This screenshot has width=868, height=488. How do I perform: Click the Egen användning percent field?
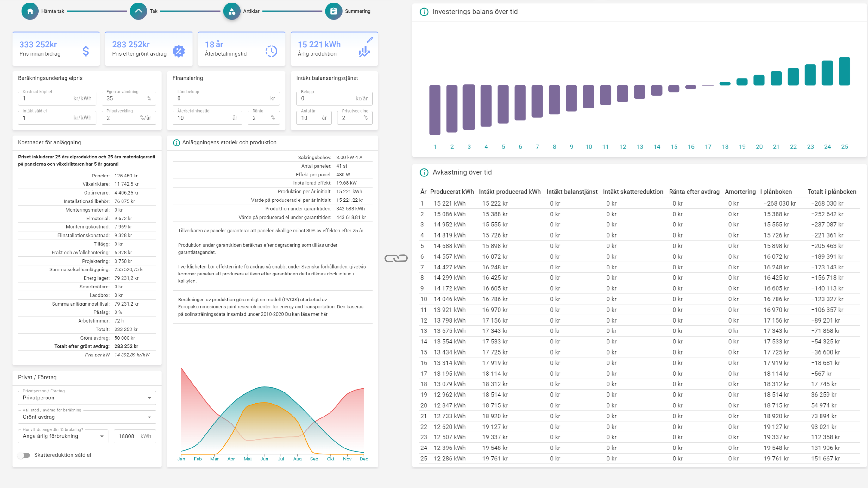pos(129,98)
